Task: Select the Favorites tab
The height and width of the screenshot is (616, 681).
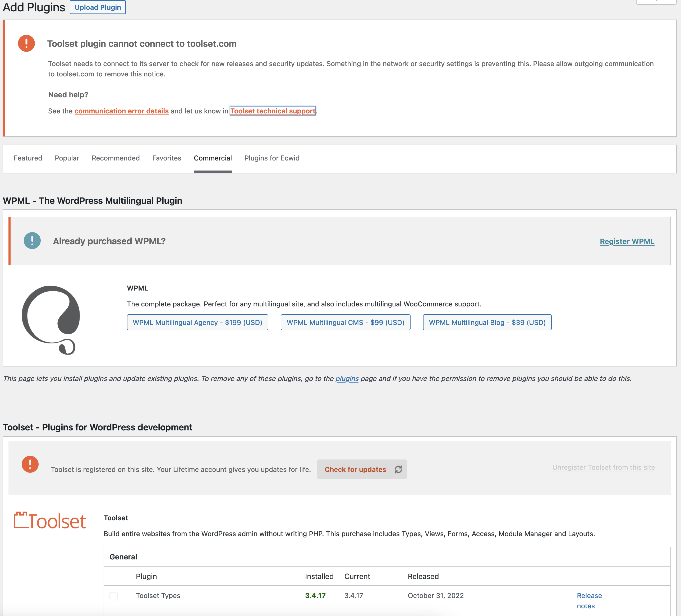Action: pyautogui.click(x=167, y=158)
